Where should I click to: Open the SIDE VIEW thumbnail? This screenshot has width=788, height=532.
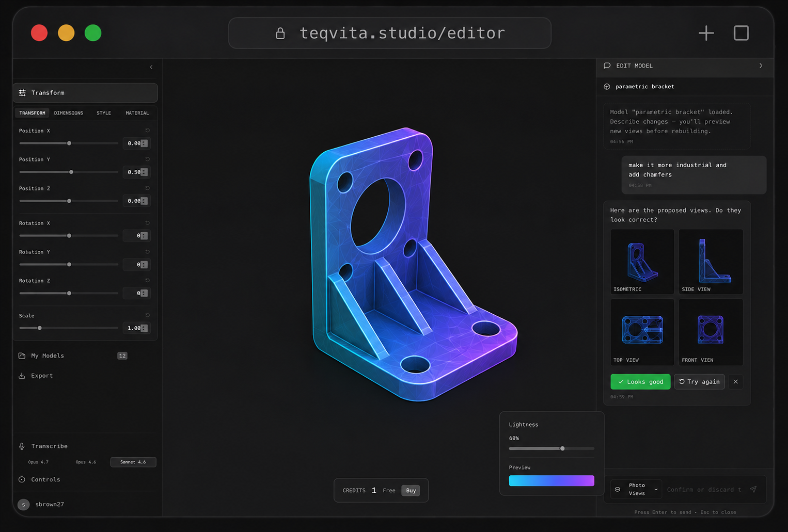pyautogui.click(x=711, y=262)
